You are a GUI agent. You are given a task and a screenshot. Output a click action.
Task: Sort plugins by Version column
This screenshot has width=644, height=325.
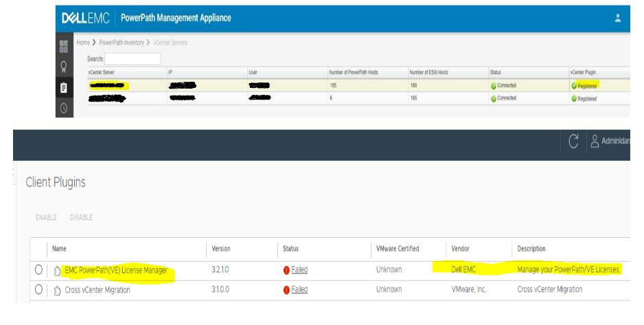click(x=221, y=249)
